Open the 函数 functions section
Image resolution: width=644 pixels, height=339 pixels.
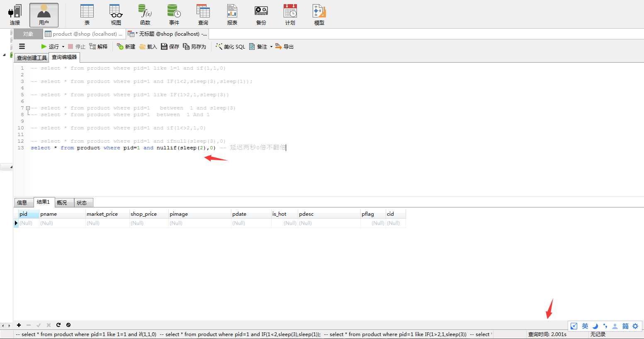(145, 15)
